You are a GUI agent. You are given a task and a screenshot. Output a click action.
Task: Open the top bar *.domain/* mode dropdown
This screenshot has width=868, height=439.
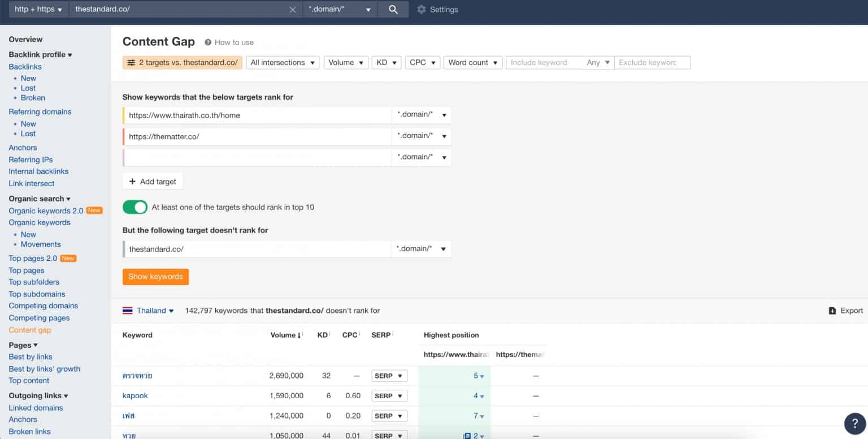[340, 10]
